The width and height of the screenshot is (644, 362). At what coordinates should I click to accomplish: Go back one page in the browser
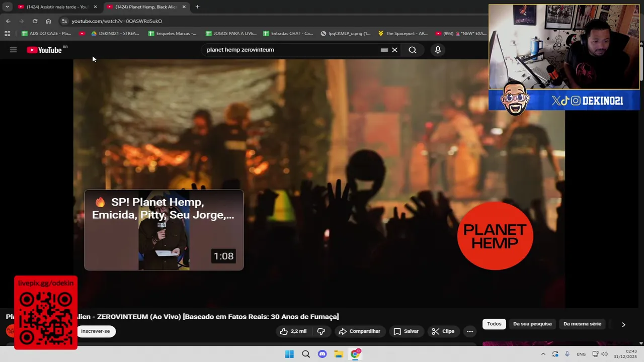pyautogui.click(x=8, y=21)
